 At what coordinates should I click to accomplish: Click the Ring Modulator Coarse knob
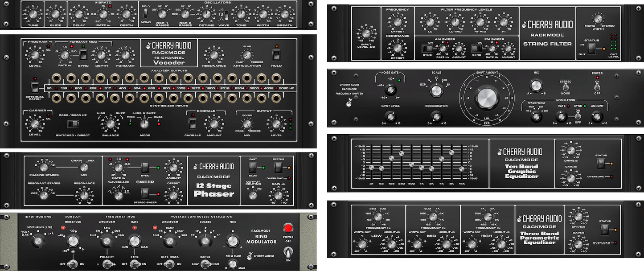[x=205, y=241]
